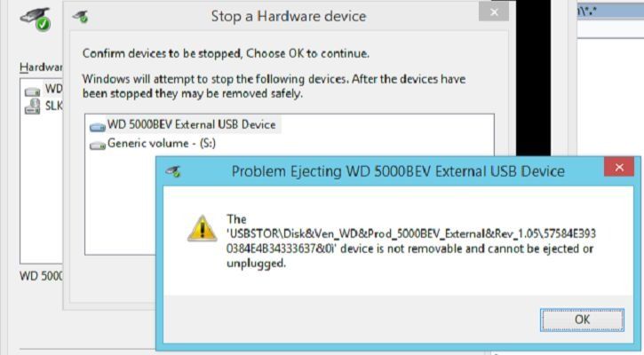Select the WD drive in background list
Screen dimensions: 644x355
coord(44,89)
